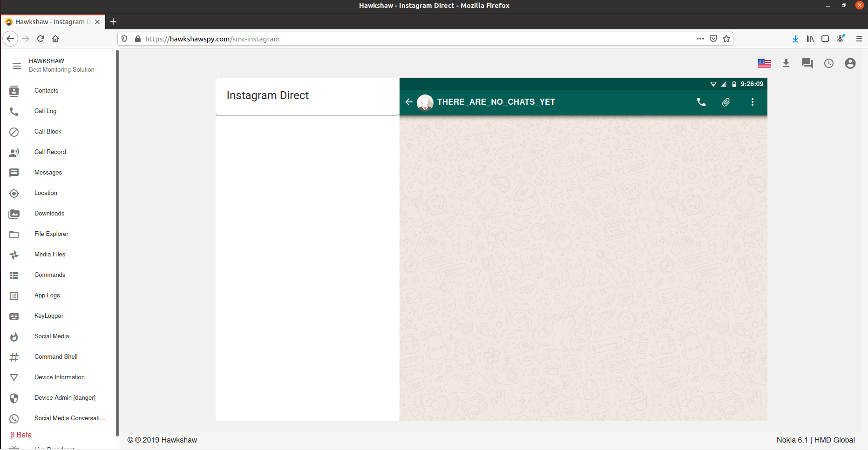868x450 pixels.
Task: Click the Contacts sidebar icon
Action: coord(14,91)
